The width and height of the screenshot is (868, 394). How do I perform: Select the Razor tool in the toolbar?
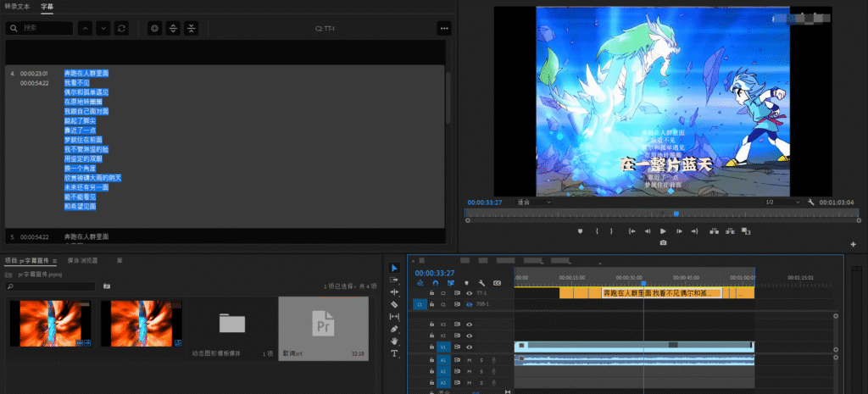point(394,304)
